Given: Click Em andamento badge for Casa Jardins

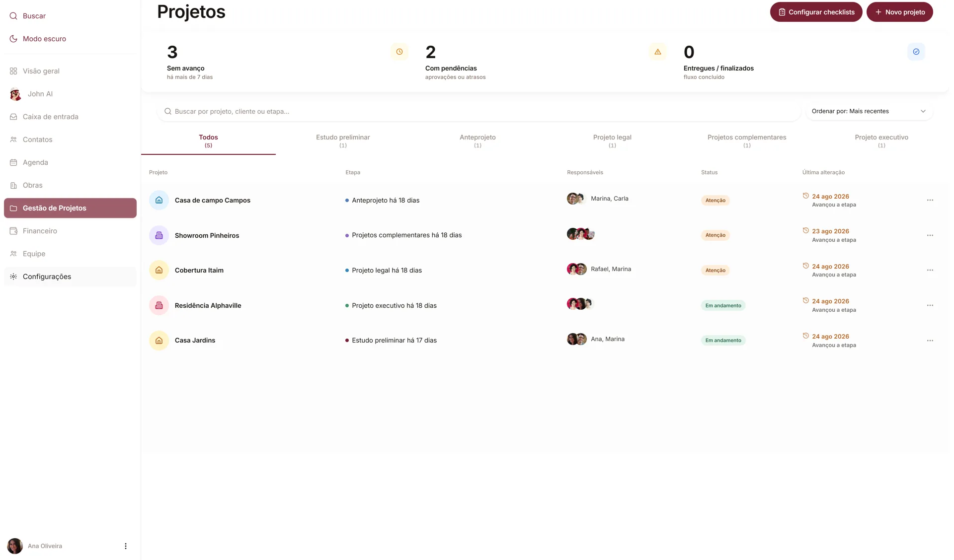Looking at the screenshot, I should pos(723,341).
